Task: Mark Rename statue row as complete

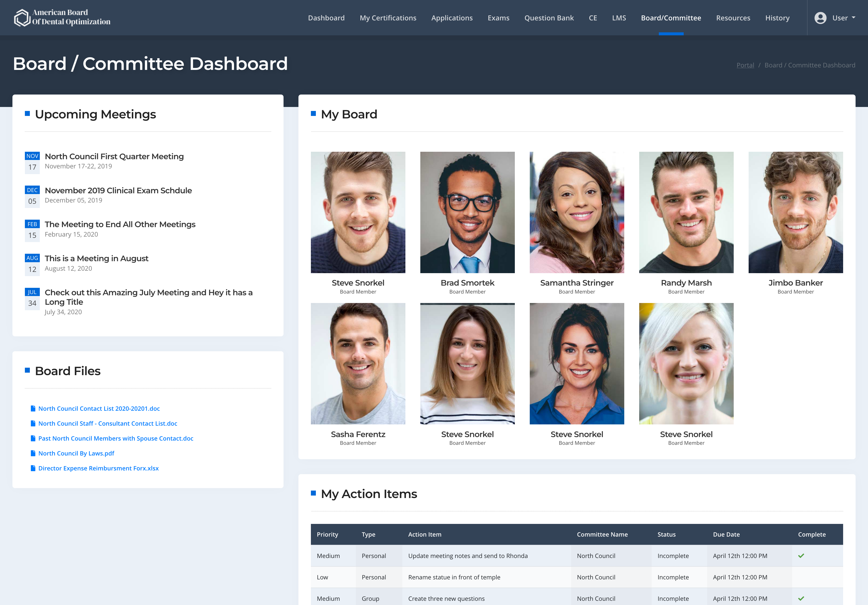Action: tap(801, 577)
